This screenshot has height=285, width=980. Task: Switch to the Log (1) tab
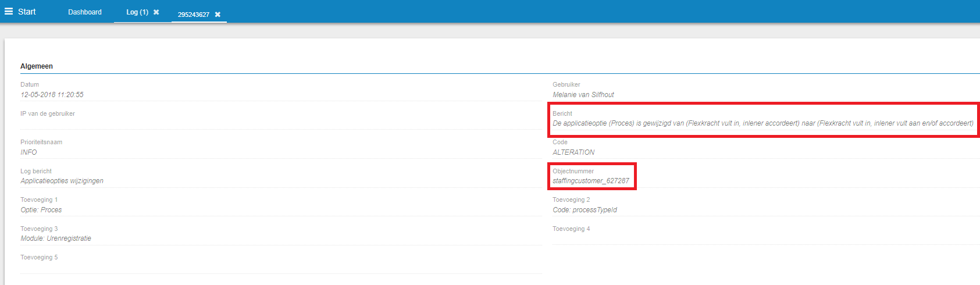tap(137, 12)
